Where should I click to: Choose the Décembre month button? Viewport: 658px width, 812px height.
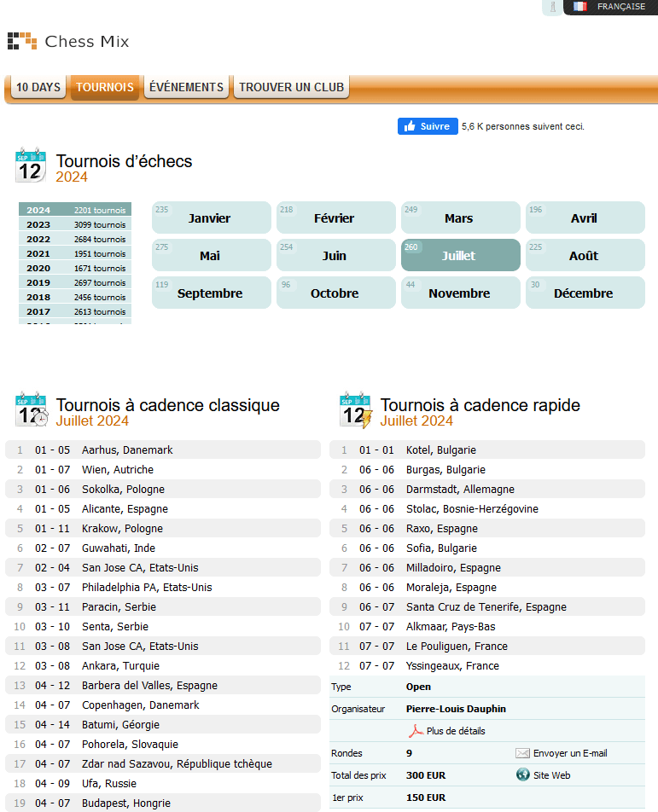pos(585,293)
